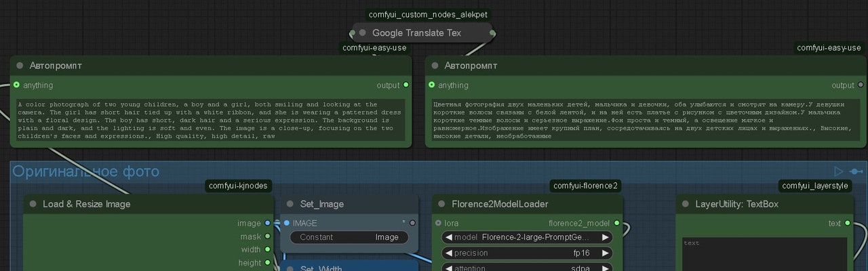Viewport: 868px width, 271px height.
Task: Open the attention sdpa dropdown
Action: pos(528,268)
